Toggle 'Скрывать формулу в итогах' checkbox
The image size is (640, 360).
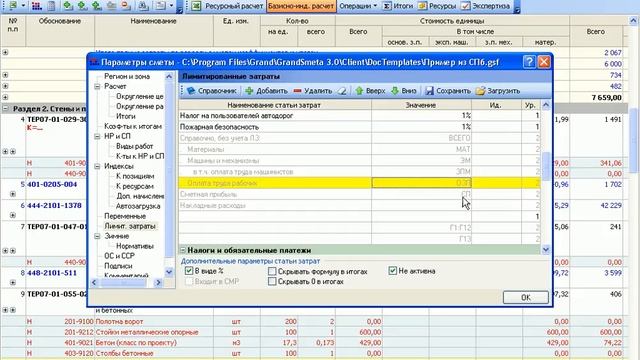[x=272, y=271]
